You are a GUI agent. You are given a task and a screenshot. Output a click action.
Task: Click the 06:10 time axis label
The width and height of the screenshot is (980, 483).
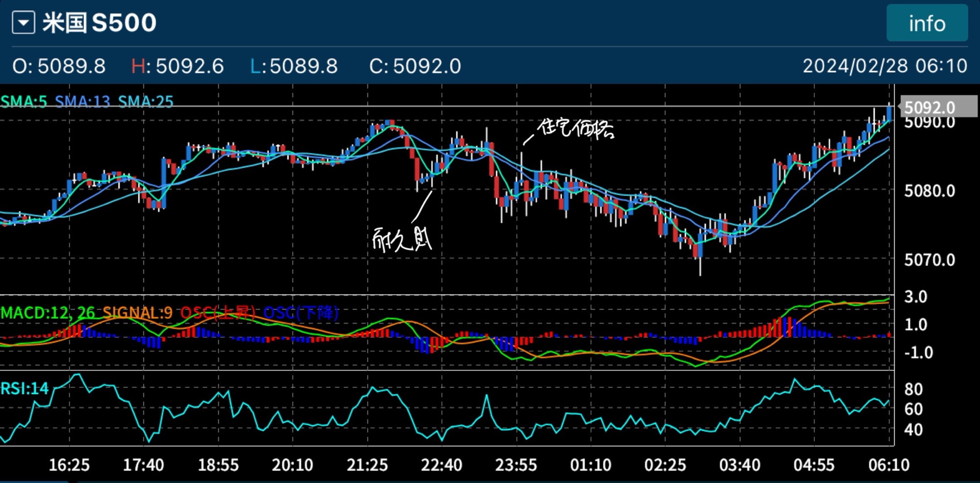[x=888, y=464]
